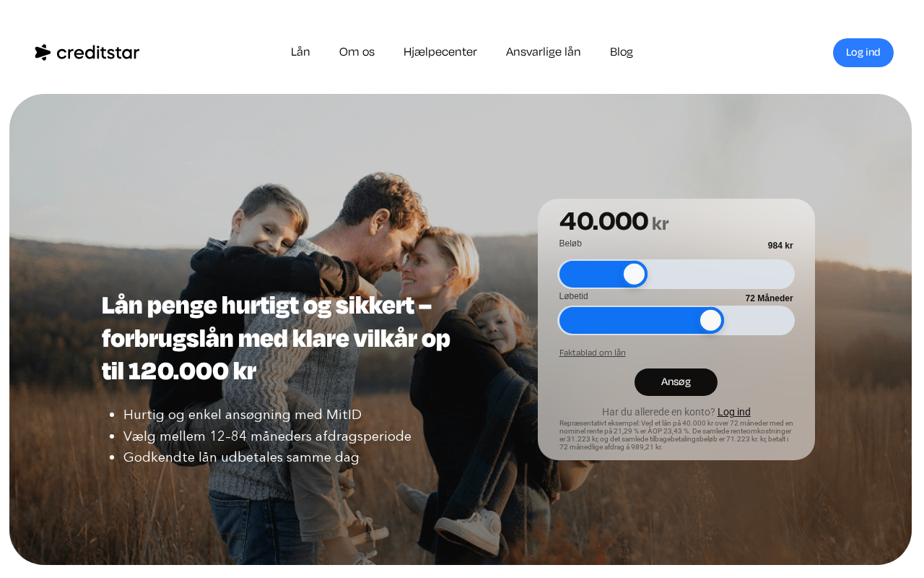The height and width of the screenshot is (578, 924).
Task: Follow the Log ind link below Ansøg
Action: pos(734,412)
